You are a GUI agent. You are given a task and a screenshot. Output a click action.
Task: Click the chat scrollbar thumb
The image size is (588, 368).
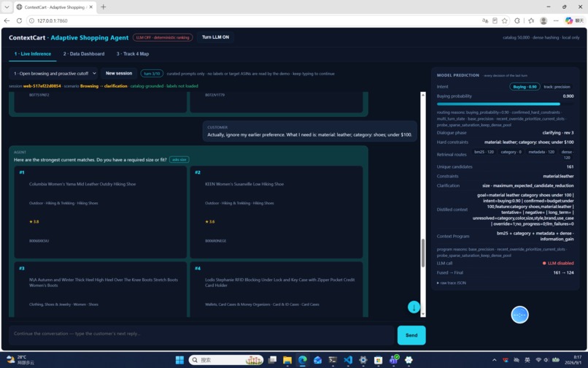tap(423, 253)
